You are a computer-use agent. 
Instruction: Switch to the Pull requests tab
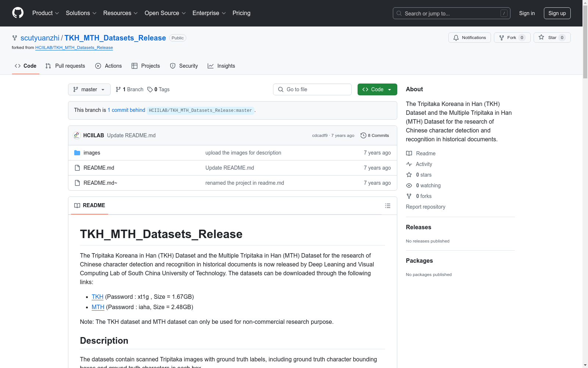[65, 66]
